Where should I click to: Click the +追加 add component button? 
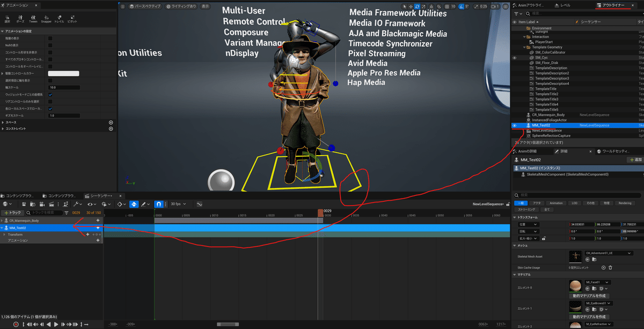pos(634,160)
